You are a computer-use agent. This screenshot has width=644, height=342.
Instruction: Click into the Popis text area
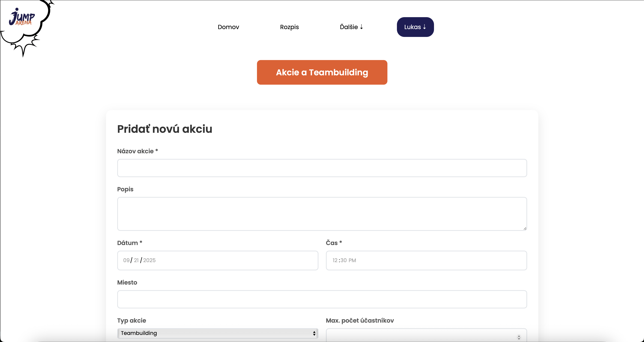(322, 214)
